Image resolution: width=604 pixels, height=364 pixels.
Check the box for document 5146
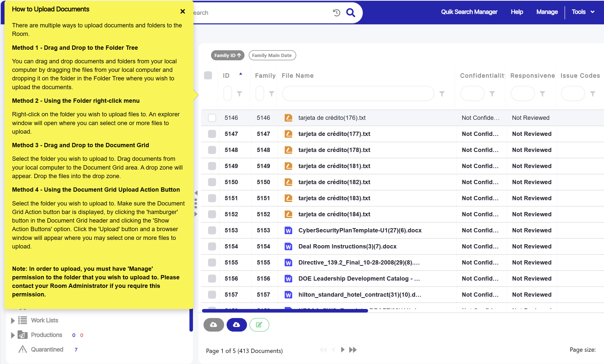[212, 118]
